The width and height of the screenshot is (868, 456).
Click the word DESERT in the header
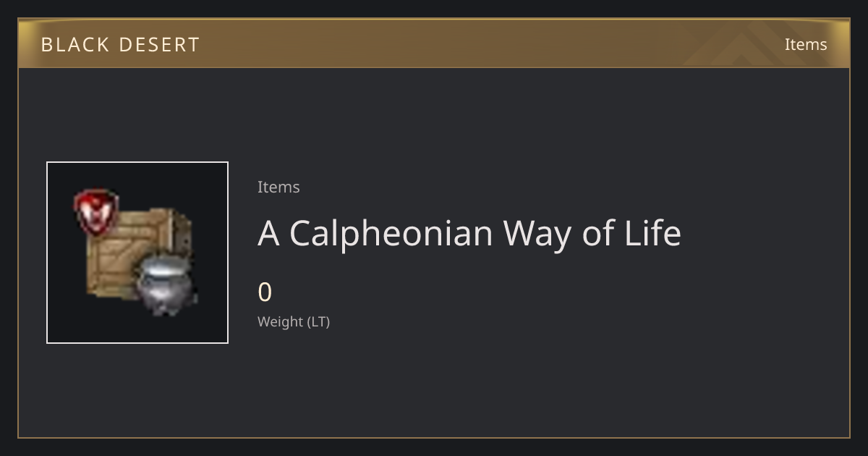159,45
